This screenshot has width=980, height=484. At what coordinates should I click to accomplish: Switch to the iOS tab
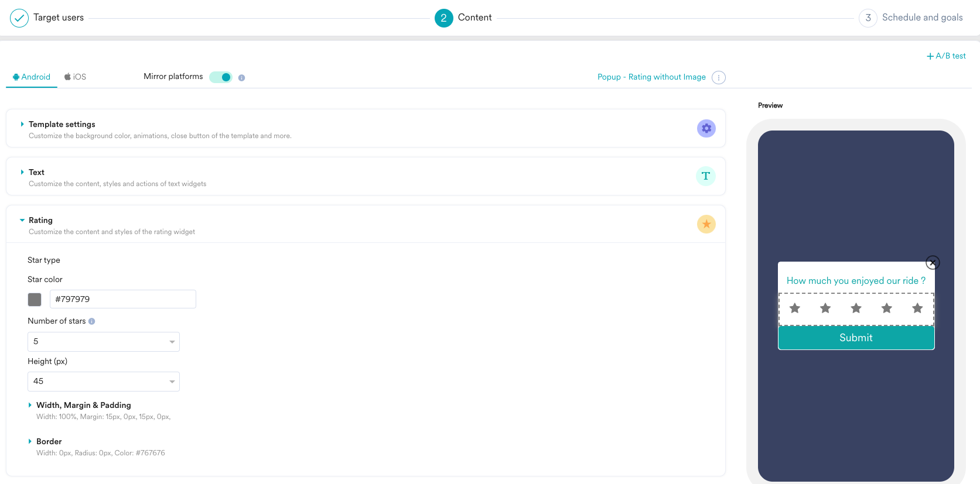[x=75, y=77]
